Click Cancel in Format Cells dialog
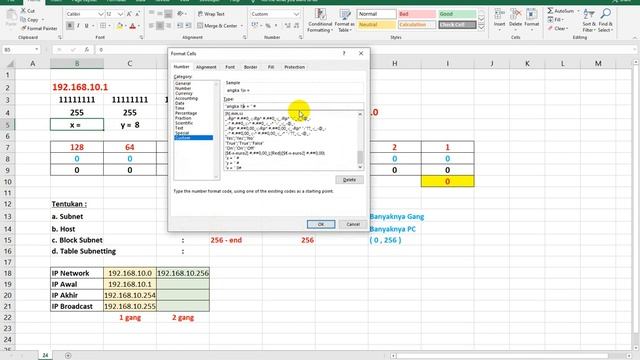The image size is (640, 360). tap(353, 224)
